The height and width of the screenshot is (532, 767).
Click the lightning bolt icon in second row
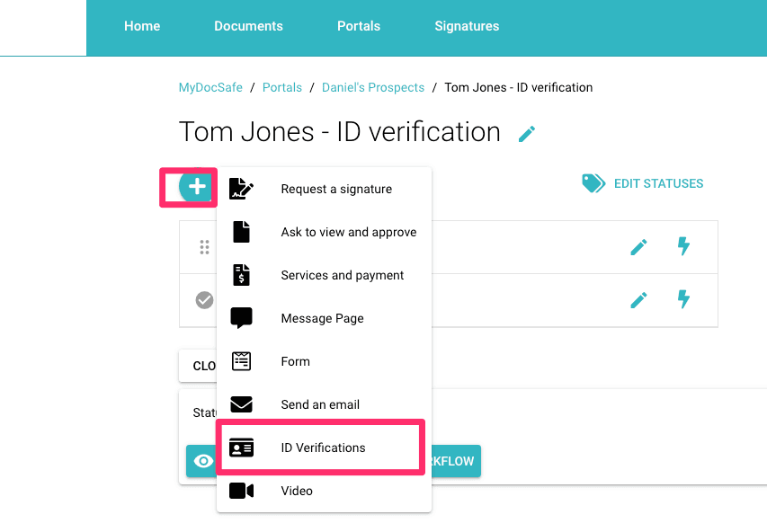(x=683, y=300)
